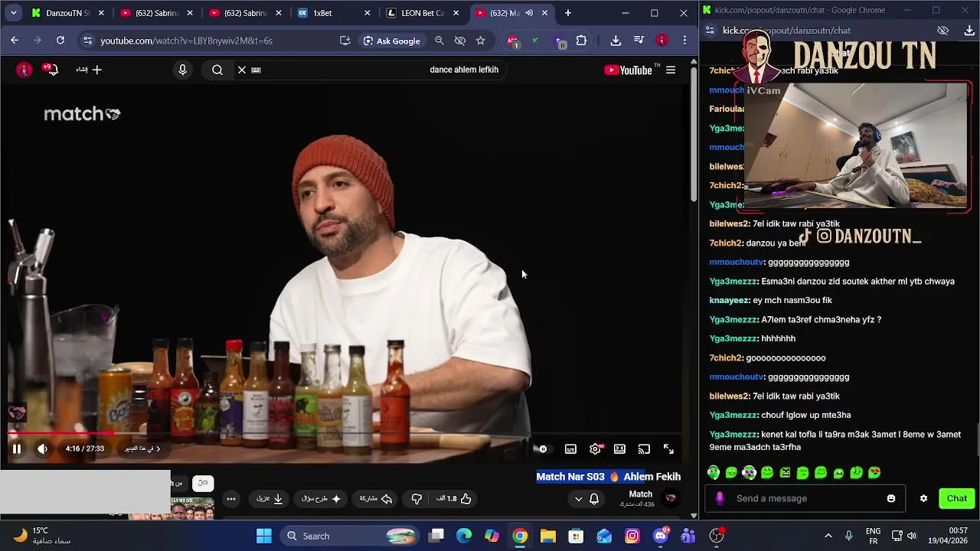Open the Match channel avatar
Image resolution: width=980 pixels, height=551 pixels.
[x=671, y=498]
